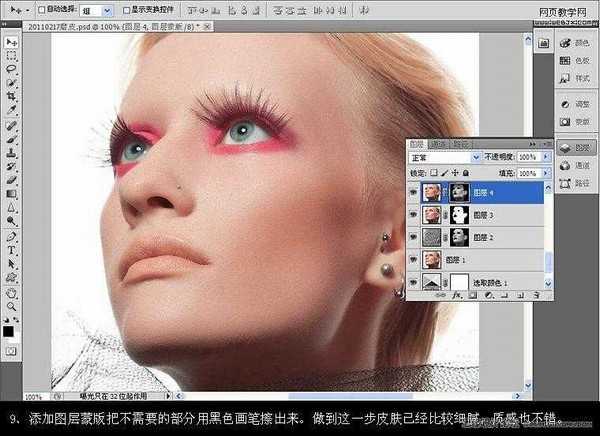Select the Move tool in the toolbox
Image resolution: width=600 pixels, height=436 pixels.
[x=11, y=42]
